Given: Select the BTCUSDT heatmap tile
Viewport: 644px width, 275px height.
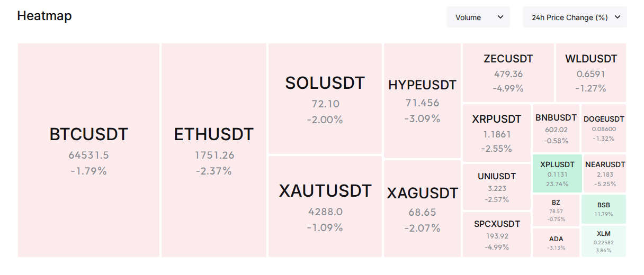Looking at the screenshot, I should pos(89,150).
